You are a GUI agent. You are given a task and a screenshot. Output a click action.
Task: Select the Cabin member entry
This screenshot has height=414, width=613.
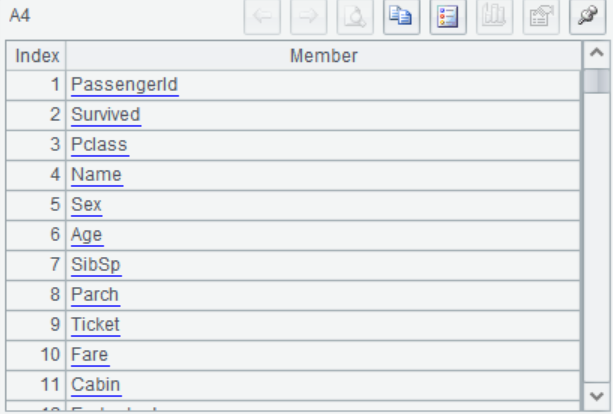point(95,385)
